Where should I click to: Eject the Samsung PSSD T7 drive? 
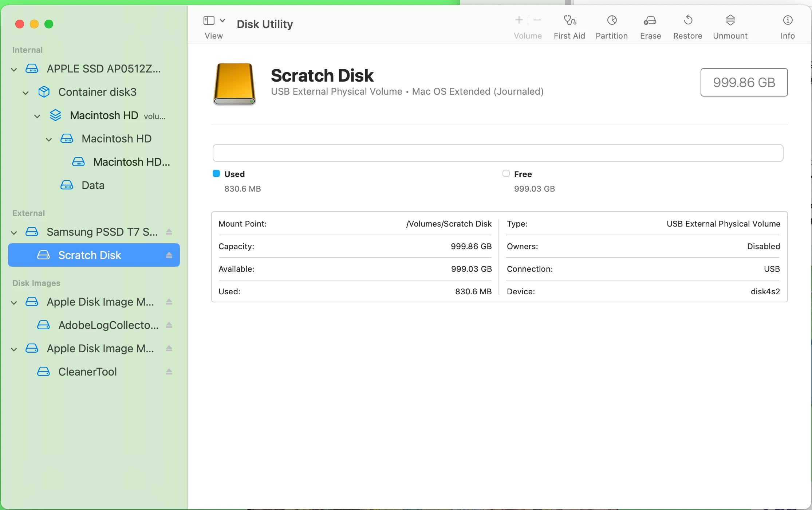(169, 232)
